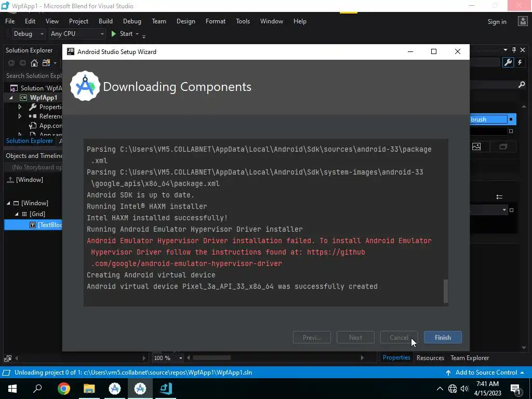This screenshot has height=399, width=532.
Task: Open Google Chrome from the taskbar
Action: click(x=64, y=389)
